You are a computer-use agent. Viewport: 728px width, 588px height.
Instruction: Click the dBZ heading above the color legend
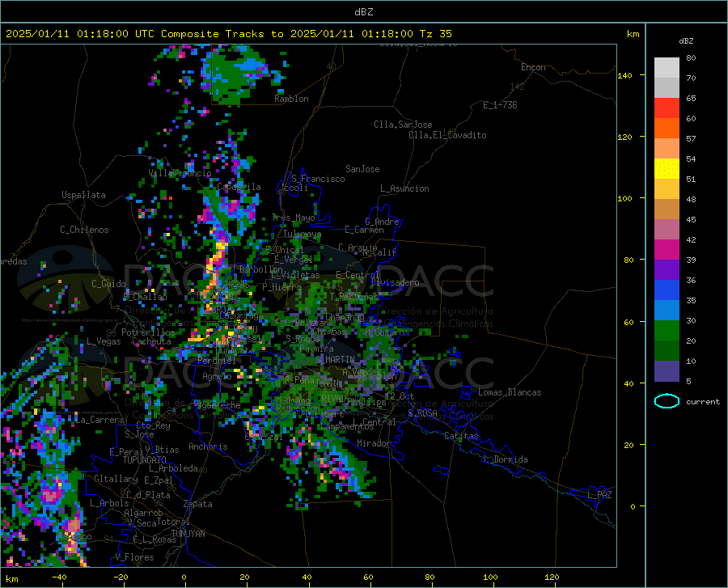point(686,40)
